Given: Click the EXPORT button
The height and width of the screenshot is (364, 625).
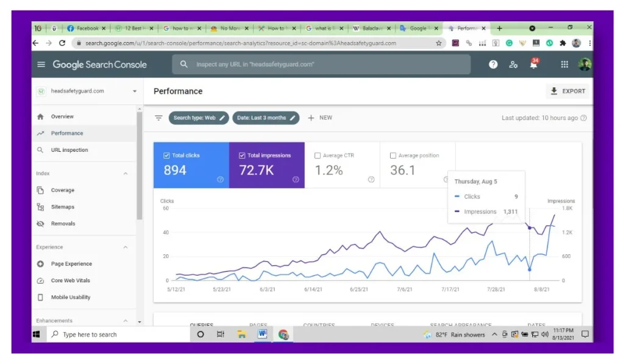Looking at the screenshot, I should pos(568,91).
